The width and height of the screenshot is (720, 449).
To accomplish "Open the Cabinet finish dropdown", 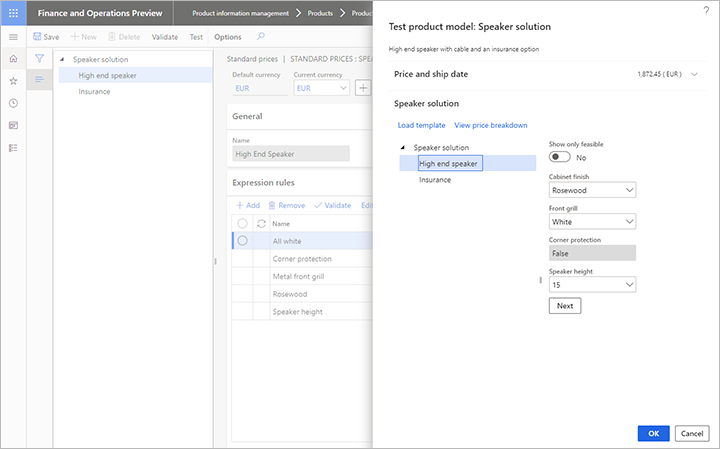I will (x=592, y=190).
